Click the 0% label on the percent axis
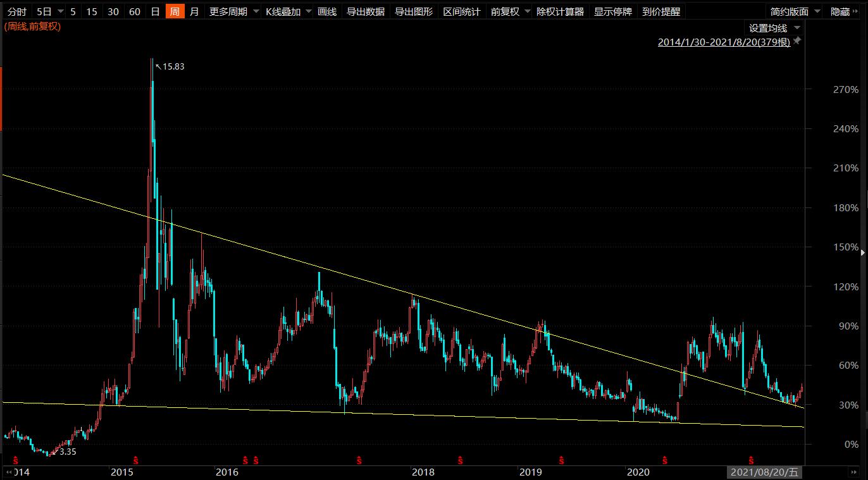The width and height of the screenshot is (868, 480). point(852,445)
